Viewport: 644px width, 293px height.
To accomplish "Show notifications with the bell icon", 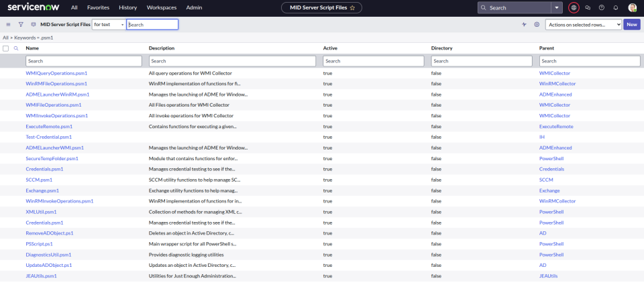I will (x=616, y=7).
